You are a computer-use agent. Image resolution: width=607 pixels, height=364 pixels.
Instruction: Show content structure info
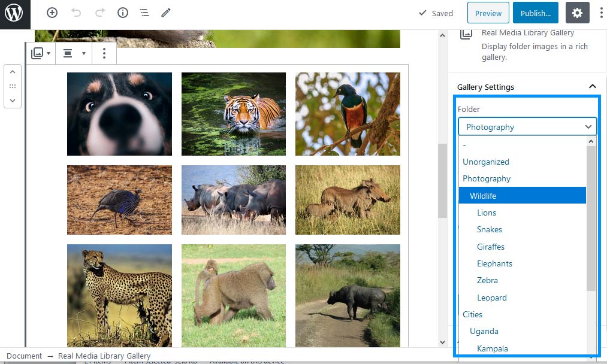coord(122,13)
